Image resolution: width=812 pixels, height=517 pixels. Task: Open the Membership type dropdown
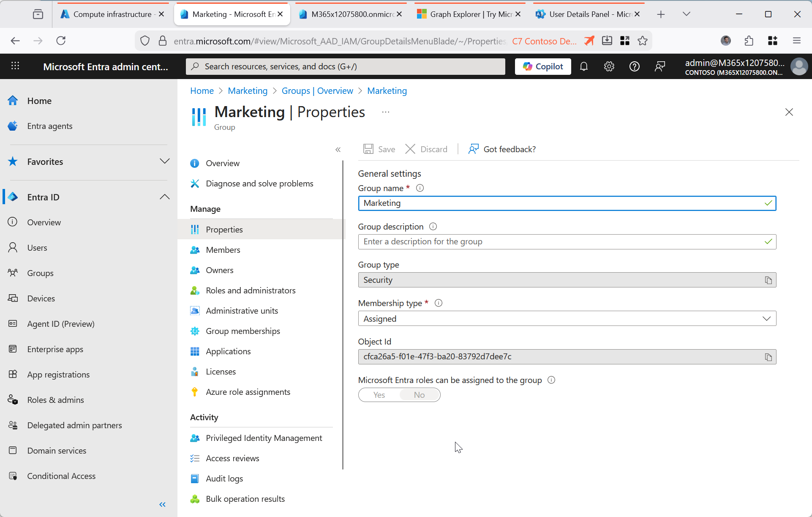pyautogui.click(x=567, y=319)
